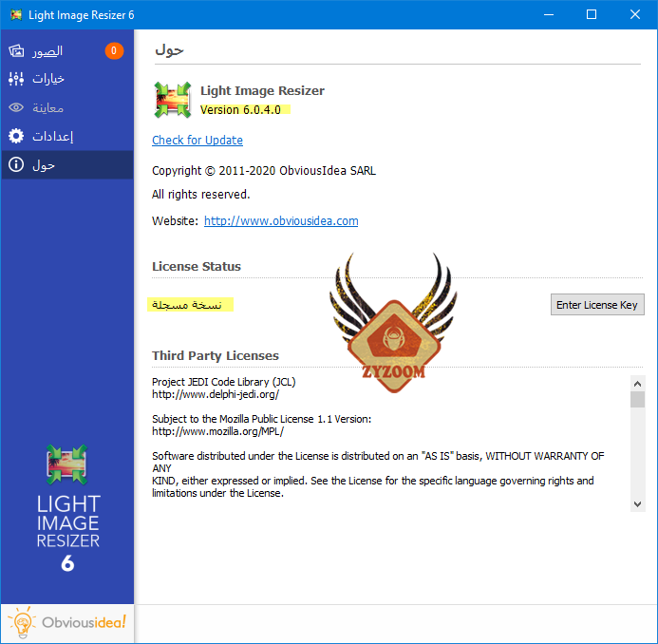Click the scroll-up arrow of the licenses box
Screen dimensions: 658x644
[x=637, y=384]
